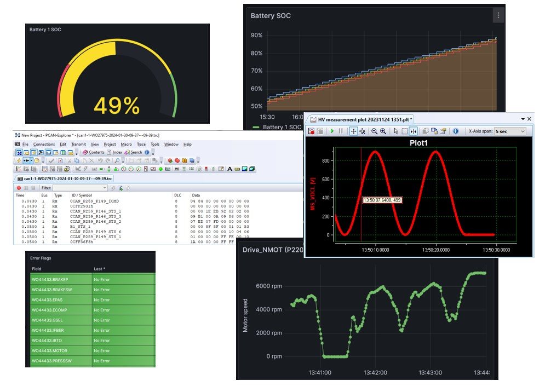Click the WO44433.BRAKEP row

point(93,279)
